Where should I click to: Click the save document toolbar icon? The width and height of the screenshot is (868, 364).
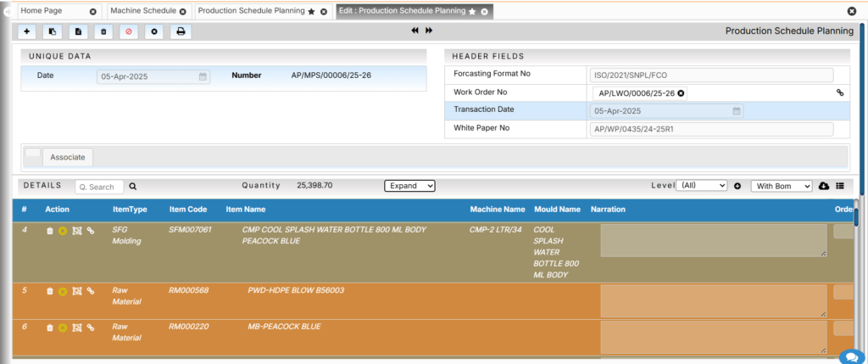coord(78,31)
